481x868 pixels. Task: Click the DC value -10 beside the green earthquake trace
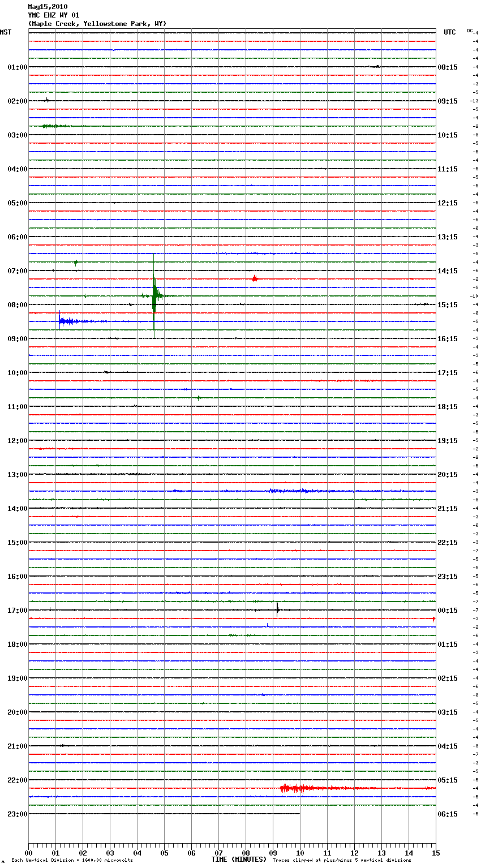pos(474,296)
